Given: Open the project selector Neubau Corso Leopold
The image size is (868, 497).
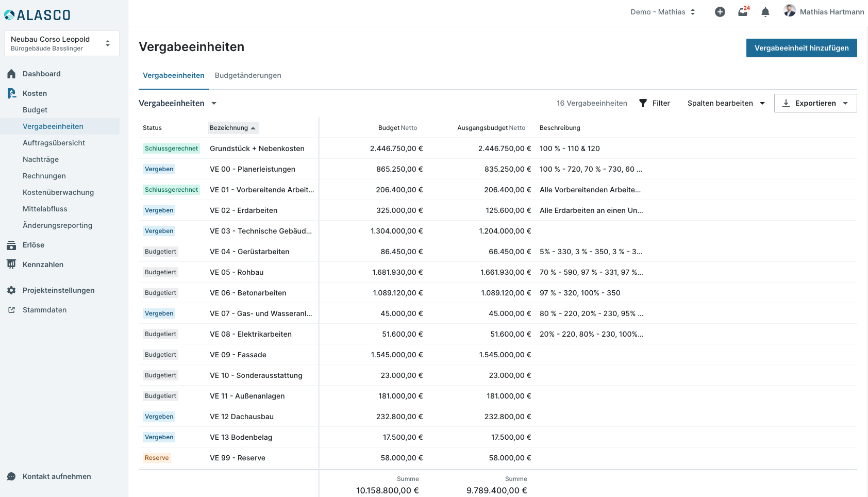Looking at the screenshot, I should 61,43.
